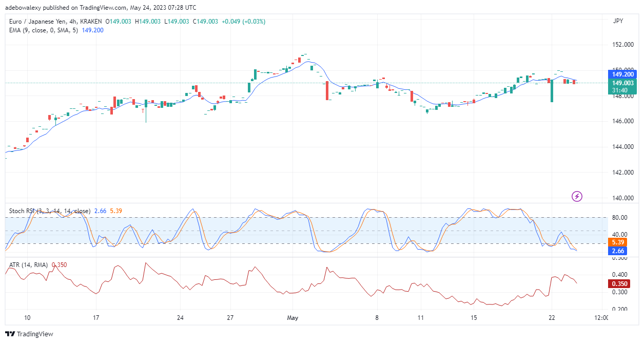Click the JPY currency label

tap(618, 21)
